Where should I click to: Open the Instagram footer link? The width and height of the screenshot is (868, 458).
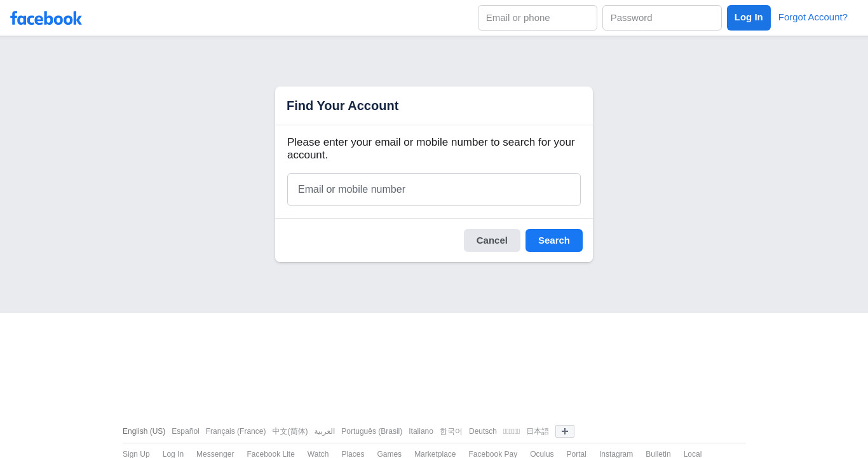(x=616, y=454)
